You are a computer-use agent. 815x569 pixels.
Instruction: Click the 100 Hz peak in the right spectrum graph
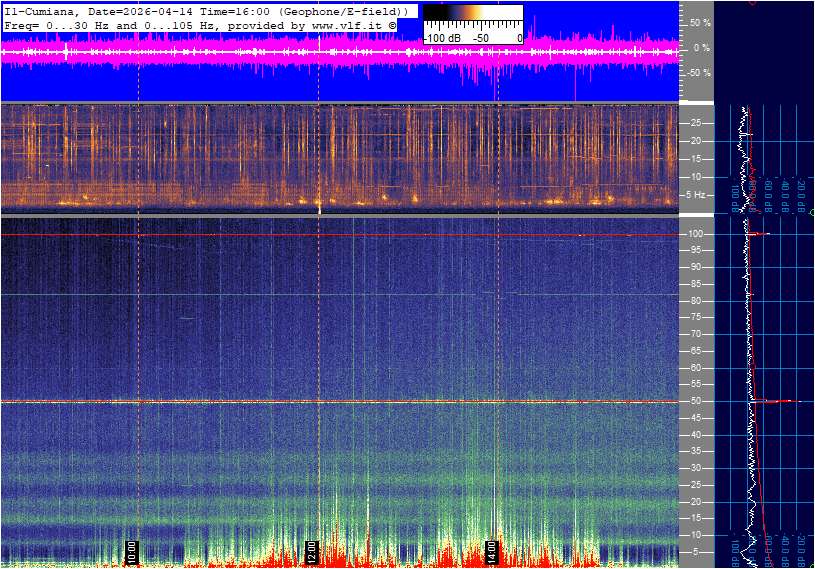(761, 234)
